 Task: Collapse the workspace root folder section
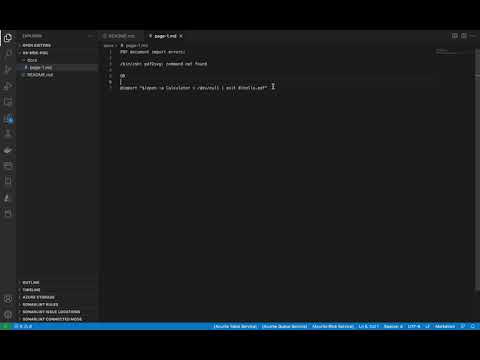(57, 53)
